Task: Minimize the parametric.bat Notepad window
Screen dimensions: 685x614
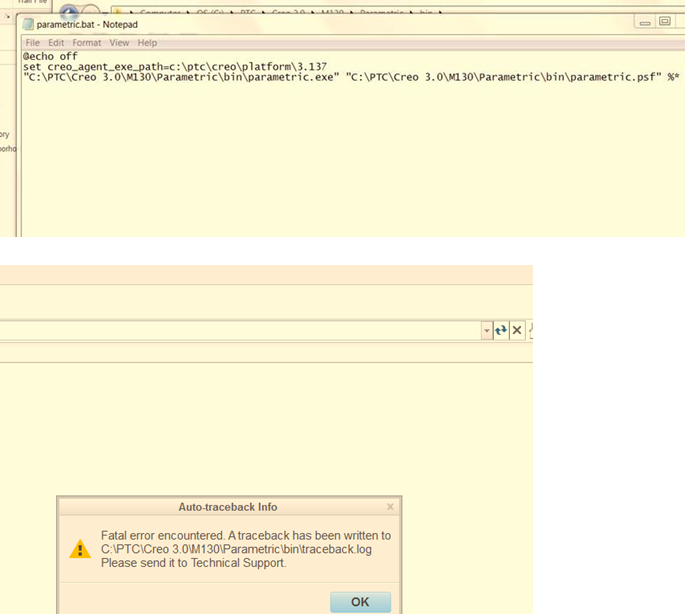Action: click(x=645, y=23)
